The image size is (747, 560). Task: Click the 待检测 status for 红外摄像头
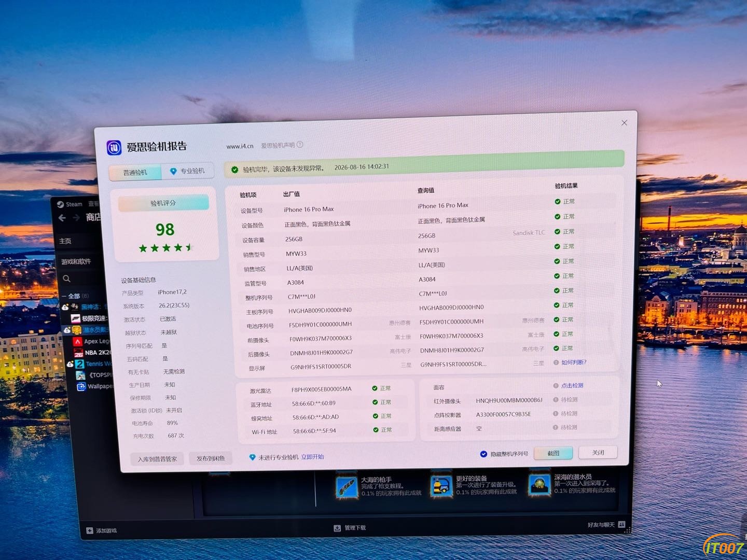tap(569, 400)
